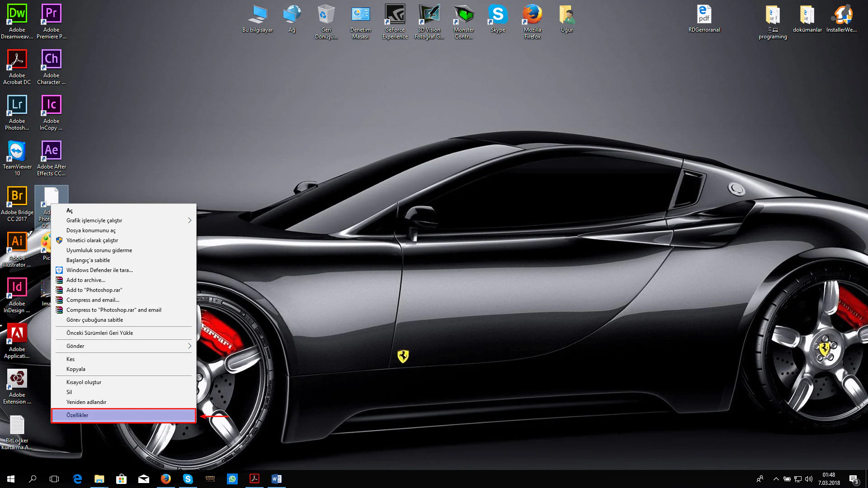
Task: Click the GeForce Experience desktop icon
Action: (x=395, y=14)
